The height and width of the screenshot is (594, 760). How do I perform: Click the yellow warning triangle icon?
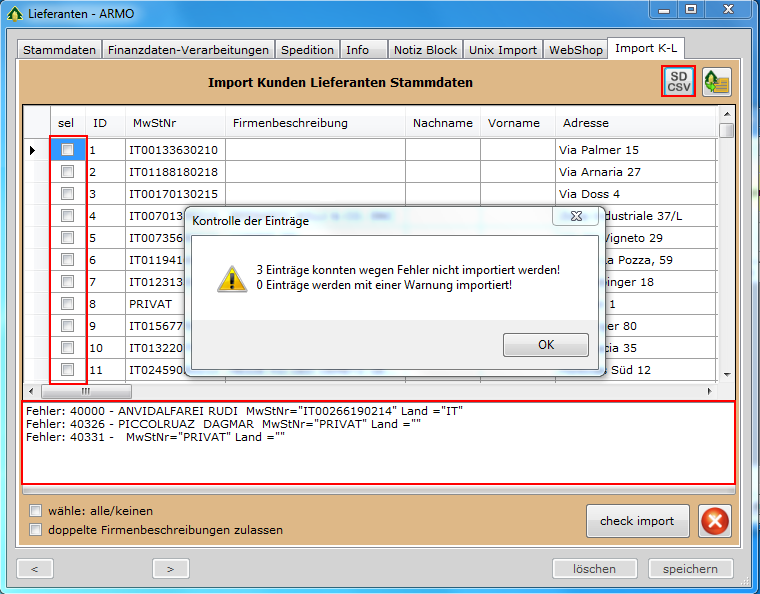232,278
